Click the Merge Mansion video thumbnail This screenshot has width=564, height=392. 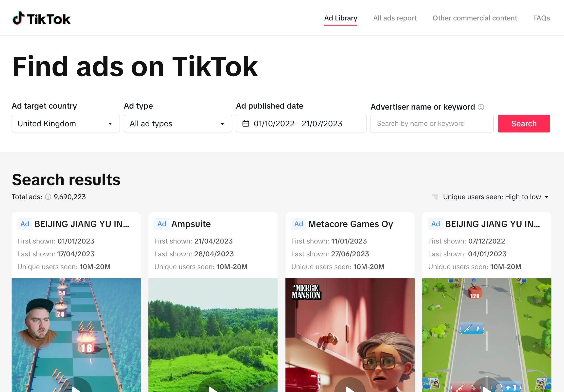[x=350, y=335]
